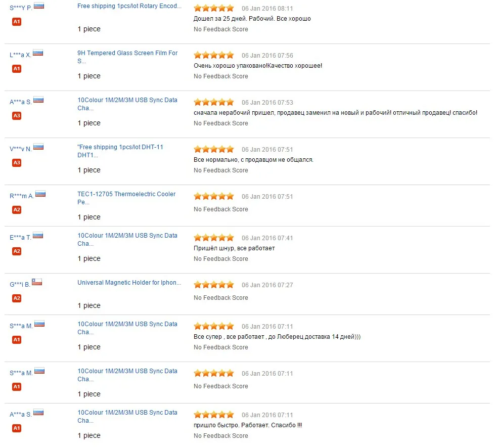Screen dimensions: 496x448
Task: Click the flag next to R***m A.
Action: [x=40, y=194]
